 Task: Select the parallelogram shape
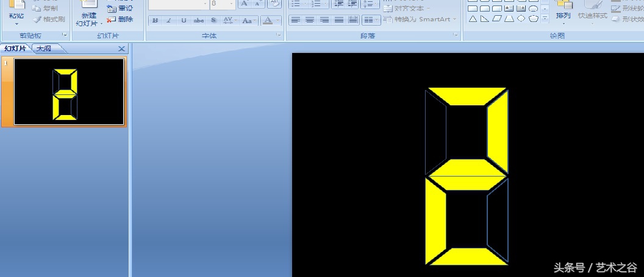(498, 18)
